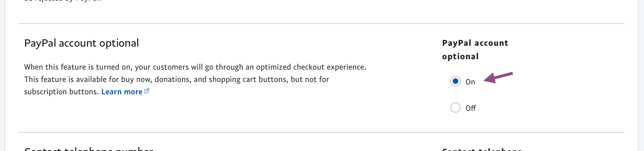The width and height of the screenshot is (644, 151).
Task: Click the line starting "This feature is available"
Action: coord(176,79)
